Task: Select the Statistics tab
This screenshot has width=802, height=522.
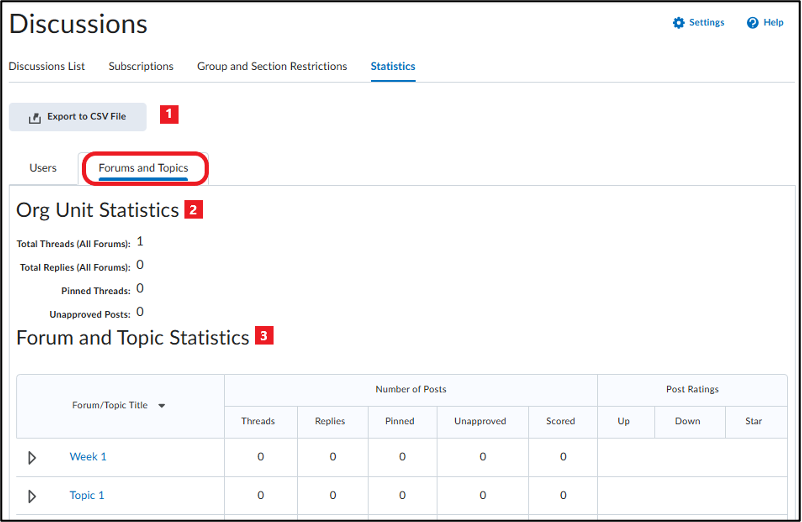Action: 393,66
